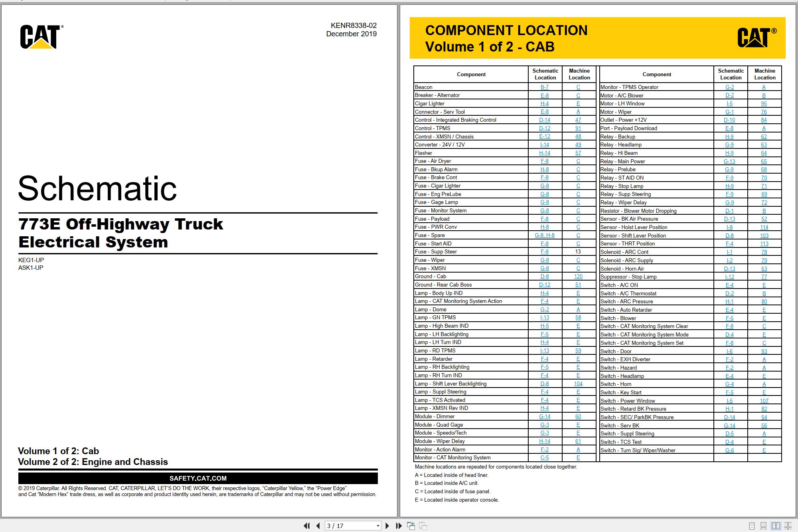The width and height of the screenshot is (798, 532).
Task: Click machine location 58 for Lamp - GN TPMS
Action: tap(578, 317)
